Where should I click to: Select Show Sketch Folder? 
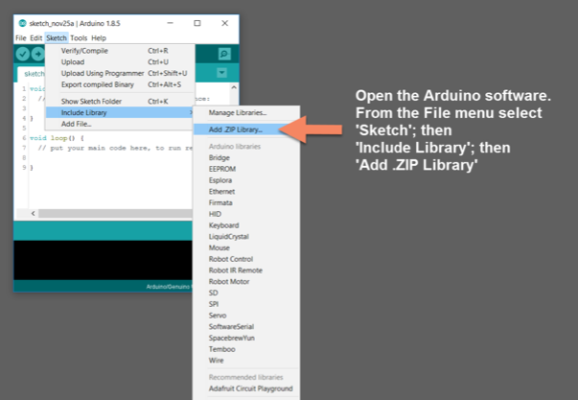(120, 101)
